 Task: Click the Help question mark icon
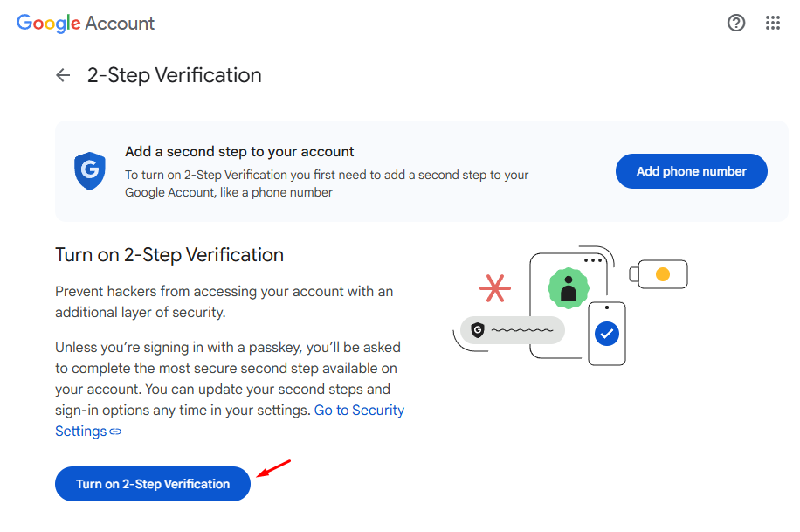coord(736,24)
